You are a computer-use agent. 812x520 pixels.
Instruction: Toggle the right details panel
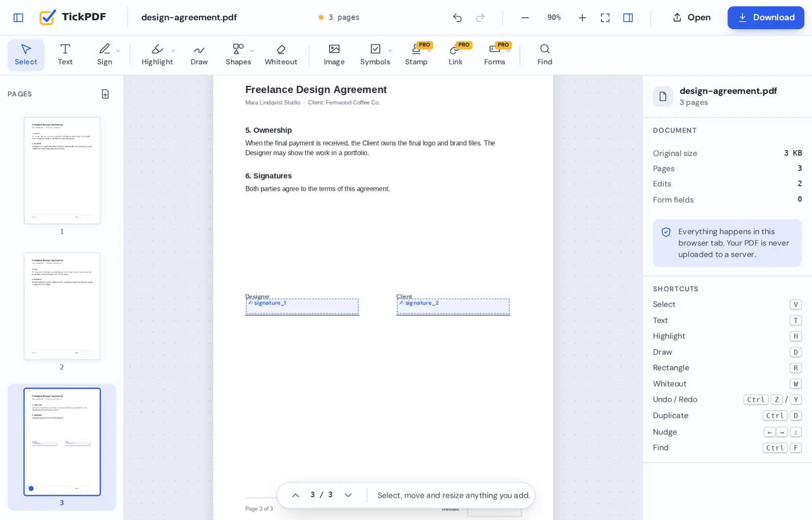pyautogui.click(x=628, y=18)
